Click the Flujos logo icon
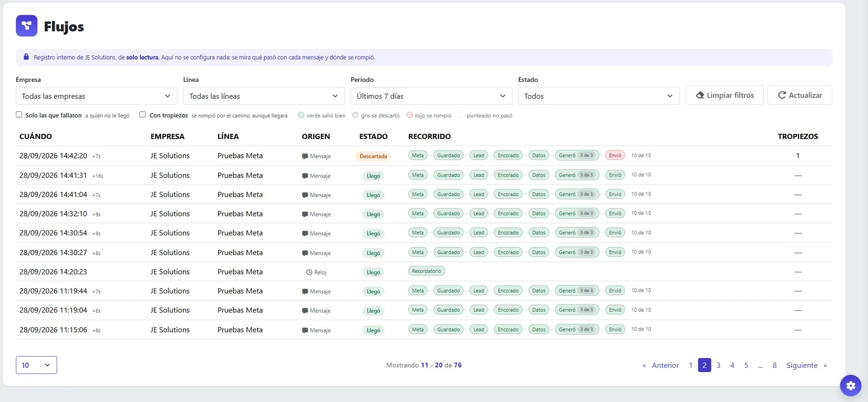The width and height of the screenshot is (868, 402). [x=27, y=25]
